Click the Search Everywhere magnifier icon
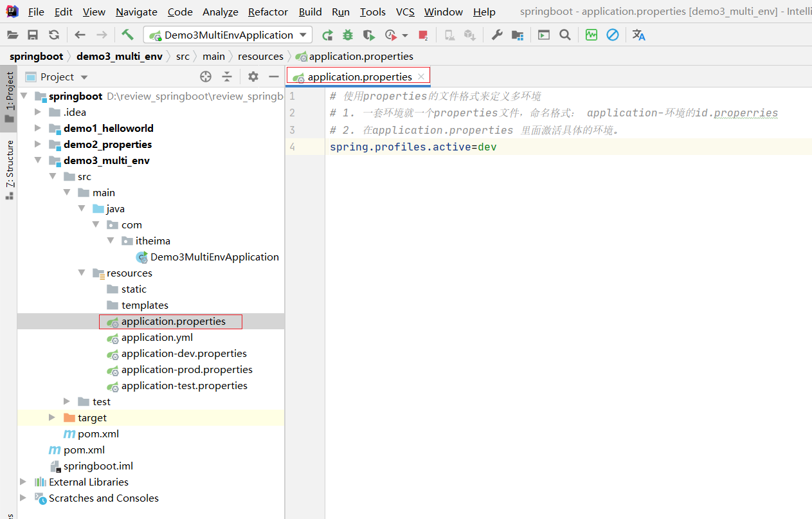Image resolution: width=812 pixels, height=519 pixels. click(x=565, y=35)
